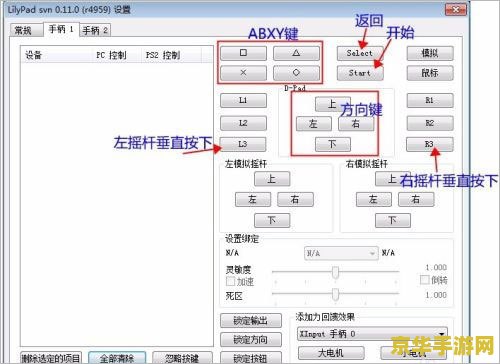Click the 全部清除 button
This screenshot has height=364, width=500.
[117, 358]
